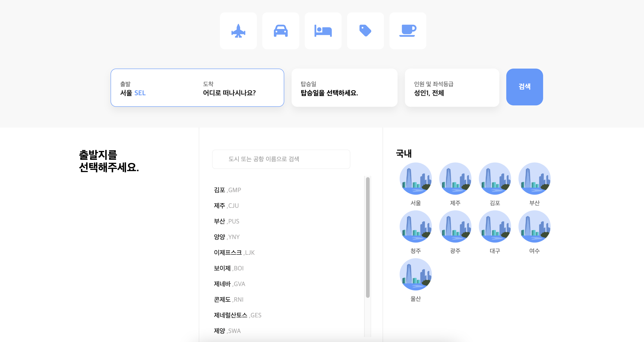Image resolution: width=644 pixels, height=342 pixels.
Task: Open the price tag deals icon
Action: click(365, 31)
